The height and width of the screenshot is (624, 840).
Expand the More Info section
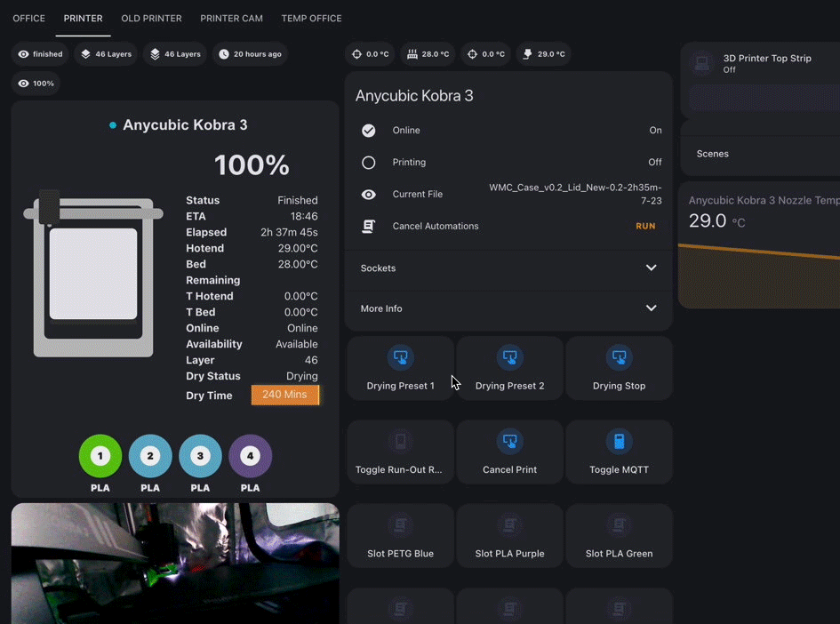(x=508, y=308)
